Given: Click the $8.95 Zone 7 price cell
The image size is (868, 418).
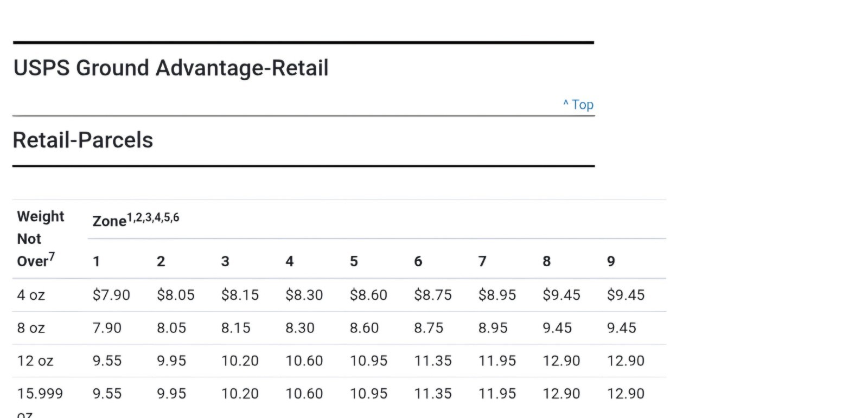Looking at the screenshot, I should click(x=497, y=295).
